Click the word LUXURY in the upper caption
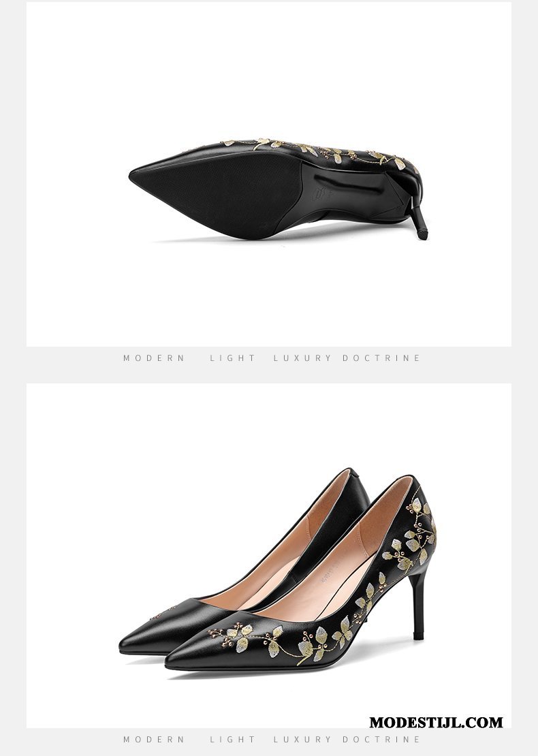The image size is (538, 756). [x=302, y=358]
